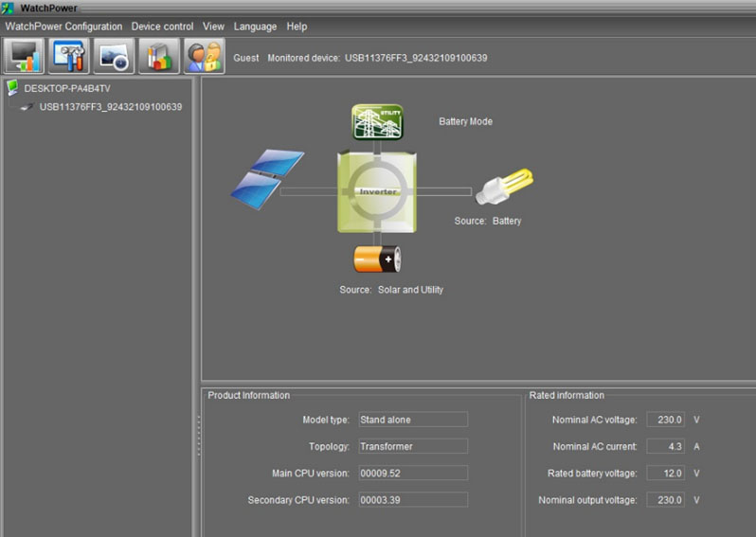
Task: Click the monitor status toolbar icon
Action: click(x=25, y=57)
